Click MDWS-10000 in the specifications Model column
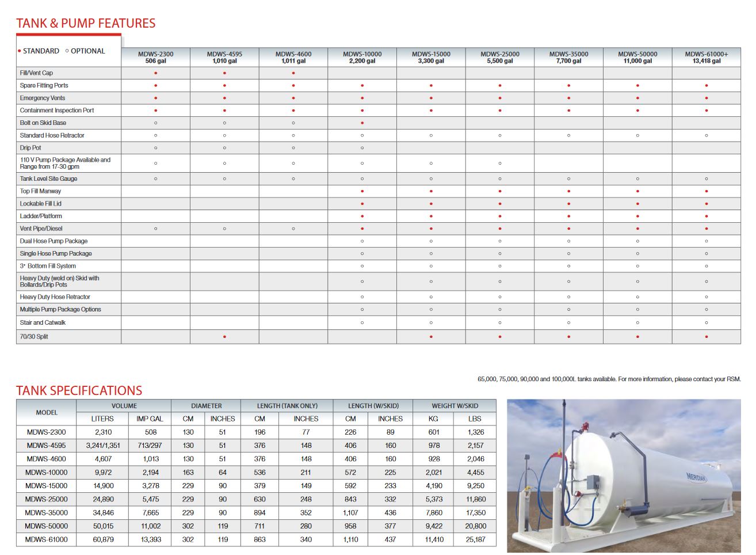Viewport: 756px width, 555px height. 46,472
